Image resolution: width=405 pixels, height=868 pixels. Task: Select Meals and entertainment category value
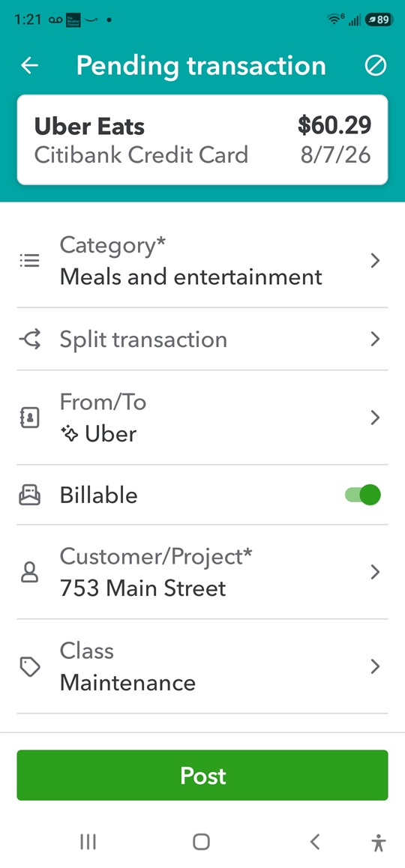click(190, 277)
